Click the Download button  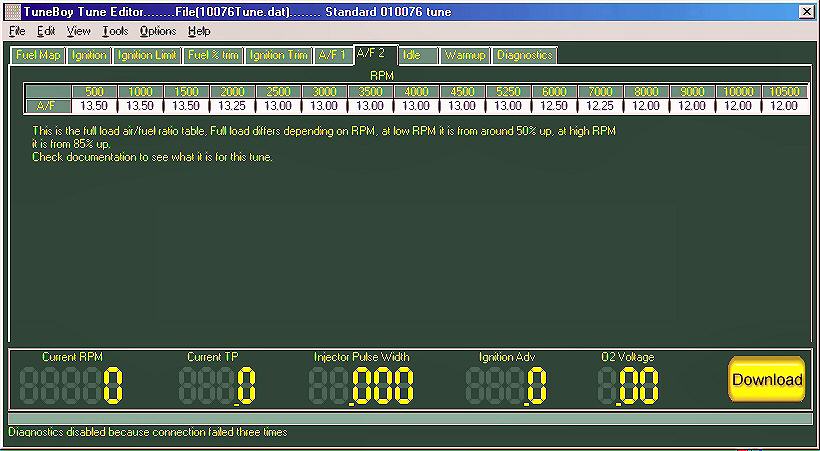coord(767,380)
